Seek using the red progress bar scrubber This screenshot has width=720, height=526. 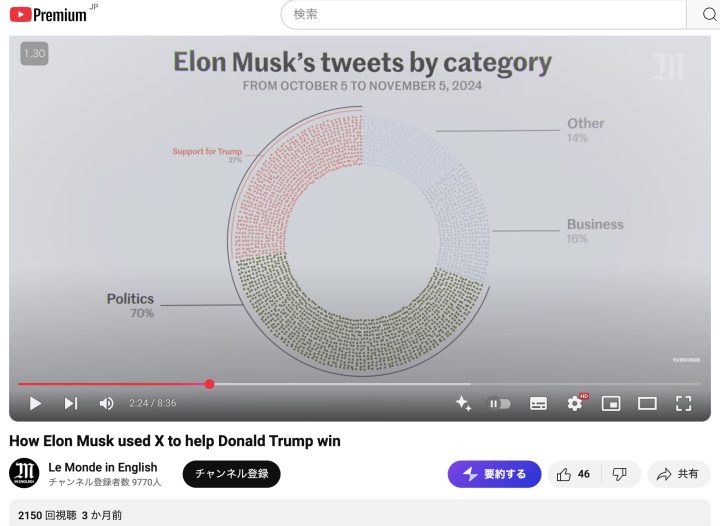click(209, 384)
